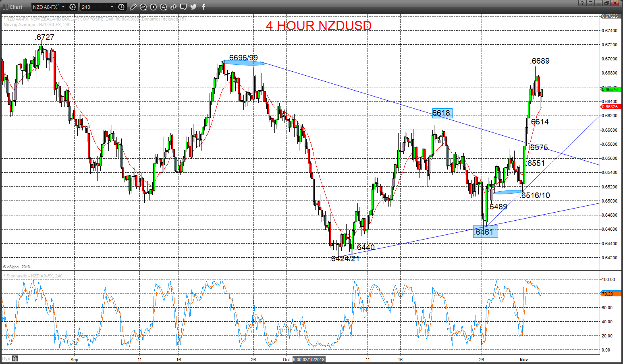Click the 20.00 stochastic scale label
The height and width of the screenshot is (364, 623).
[608, 336]
